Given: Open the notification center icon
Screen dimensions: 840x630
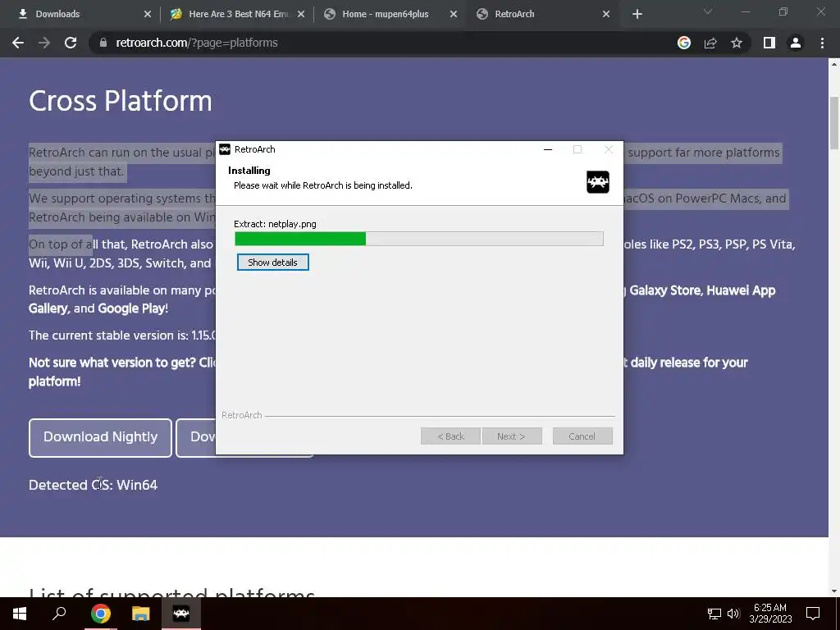Looking at the screenshot, I should click(813, 614).
